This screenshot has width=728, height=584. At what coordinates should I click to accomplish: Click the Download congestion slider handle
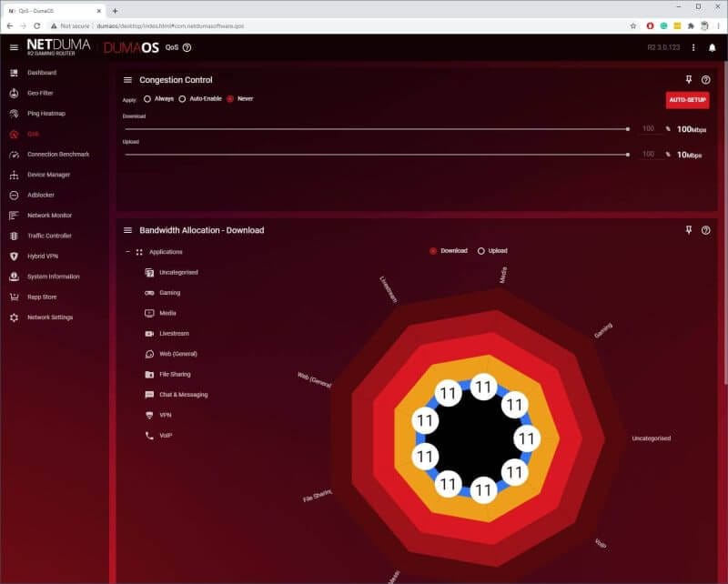(628, 129)
